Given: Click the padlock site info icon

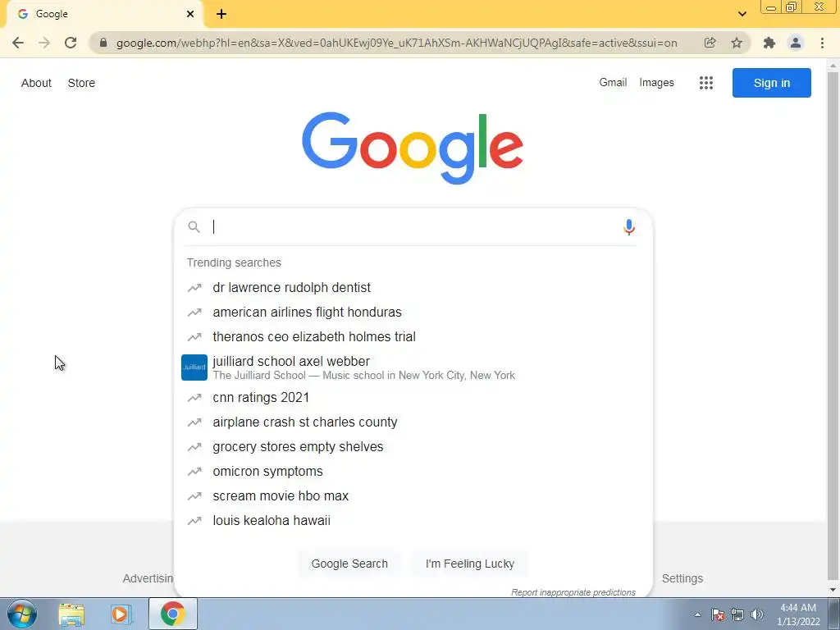Looking at the screenshot, I should click(x=103, y=43).
